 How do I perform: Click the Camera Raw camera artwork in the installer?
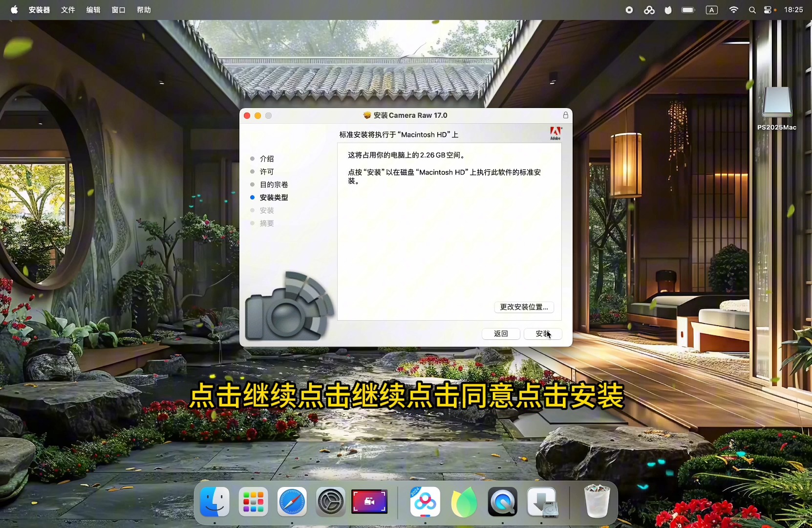pos(289,306)
